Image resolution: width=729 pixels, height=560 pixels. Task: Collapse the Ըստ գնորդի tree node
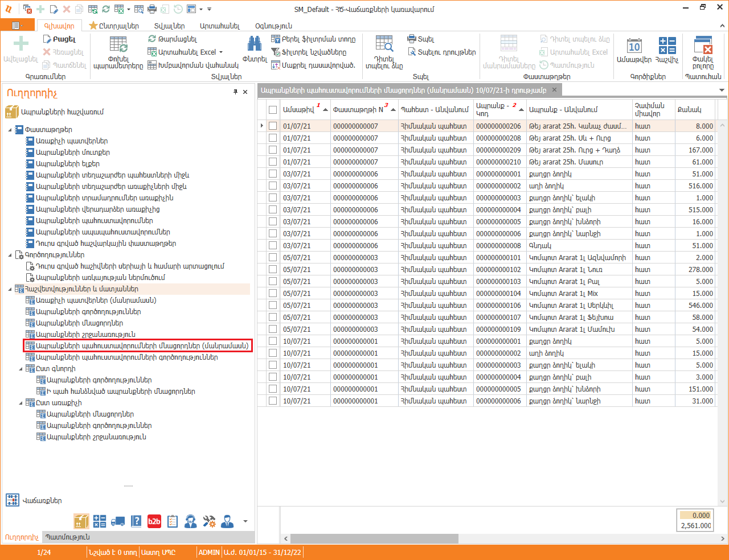(21, 369)
